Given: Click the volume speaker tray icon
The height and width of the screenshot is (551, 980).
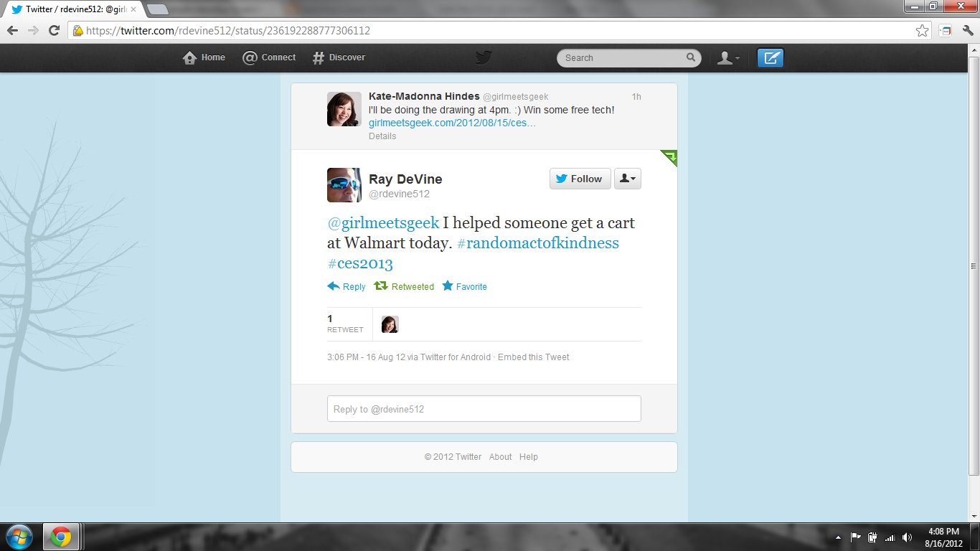Looking at the screenshot, I should [x=908, y=537].
